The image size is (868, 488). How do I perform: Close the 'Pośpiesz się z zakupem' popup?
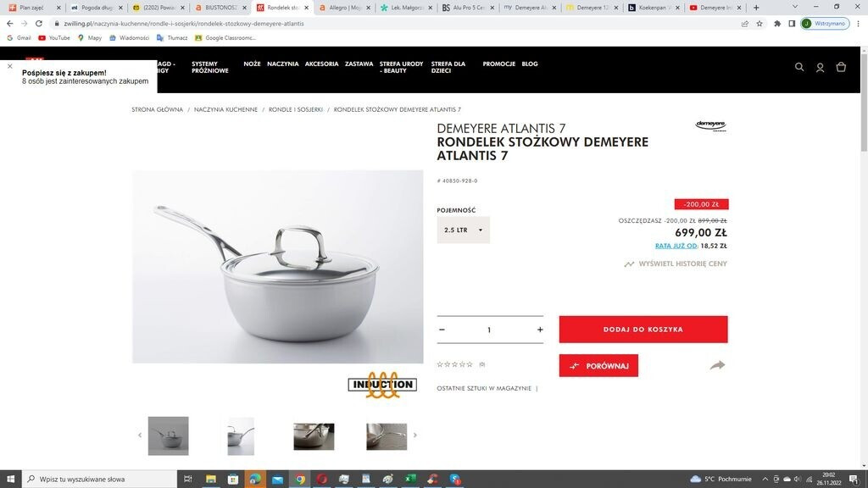pos(10,66)
